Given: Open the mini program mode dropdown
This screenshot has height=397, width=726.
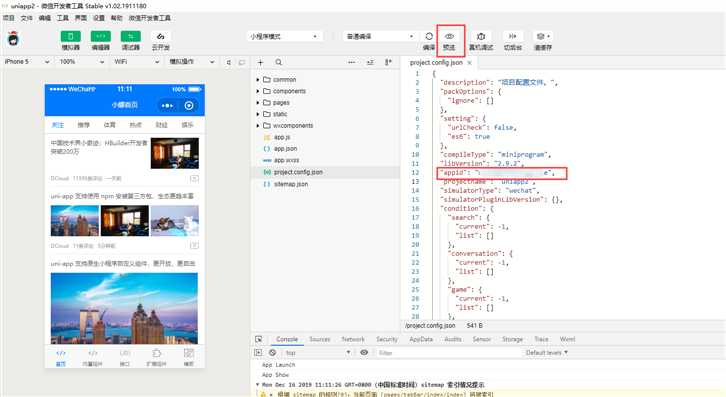Looking at the screenshot, I should (284, 36).
